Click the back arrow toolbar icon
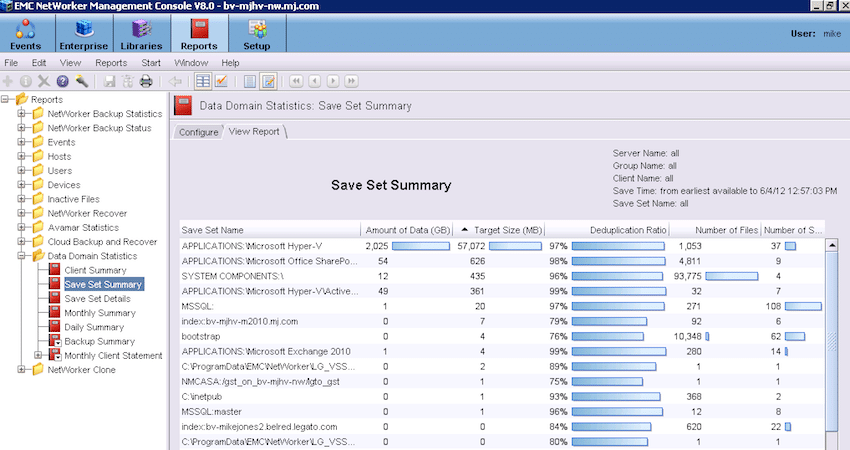 tap(175, 81)
